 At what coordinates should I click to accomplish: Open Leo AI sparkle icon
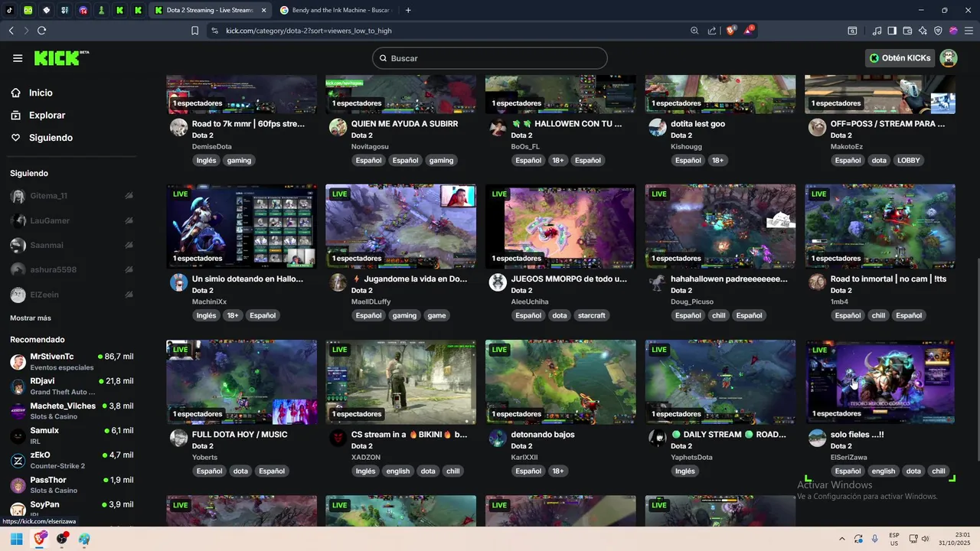[x=923, y=31]
